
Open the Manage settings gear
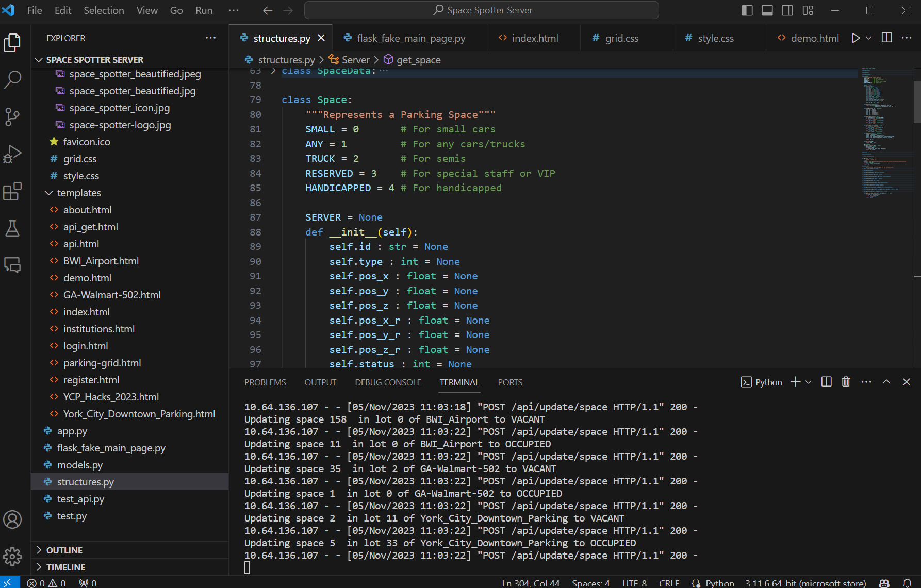pyautogui.click(x=12, y=556)
